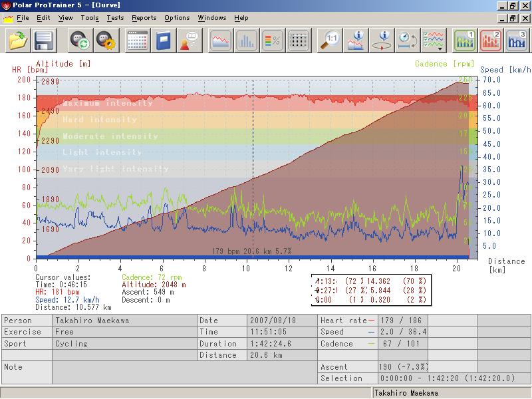The height and width of the screenshot is (399, 532).
Task: Click the Note text field
Action: tap(185, 372)
